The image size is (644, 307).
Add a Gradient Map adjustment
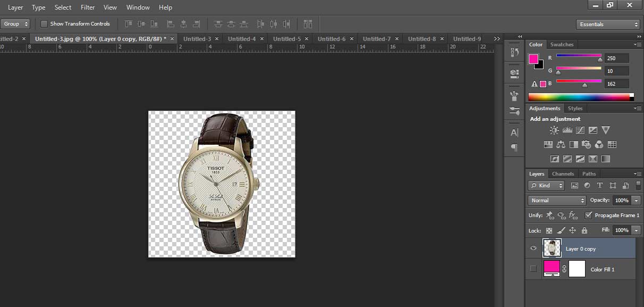pos(605,159)
